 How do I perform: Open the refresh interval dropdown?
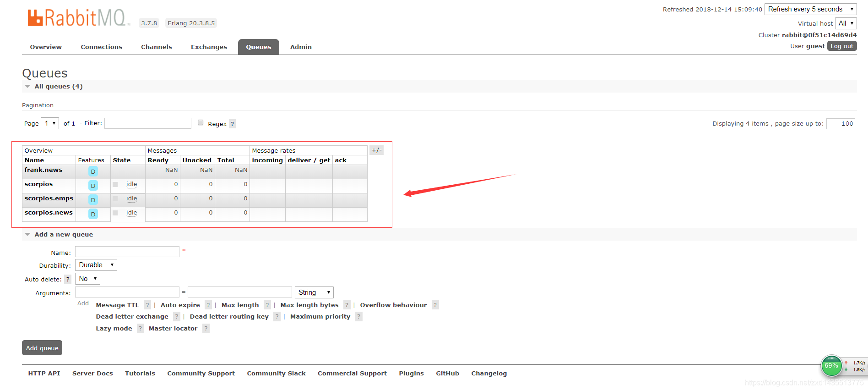[x=810, y=9]
